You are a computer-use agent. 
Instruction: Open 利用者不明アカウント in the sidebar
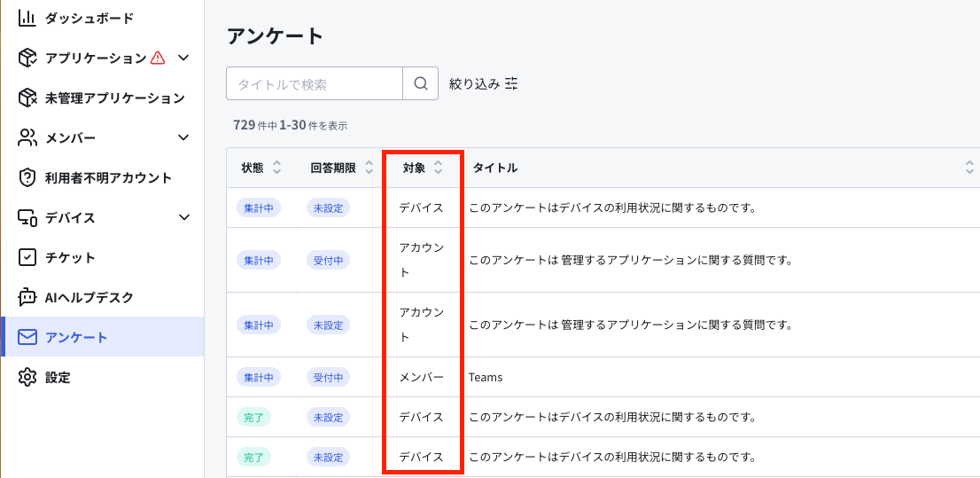pyautogui.click(x=108, y=177)
